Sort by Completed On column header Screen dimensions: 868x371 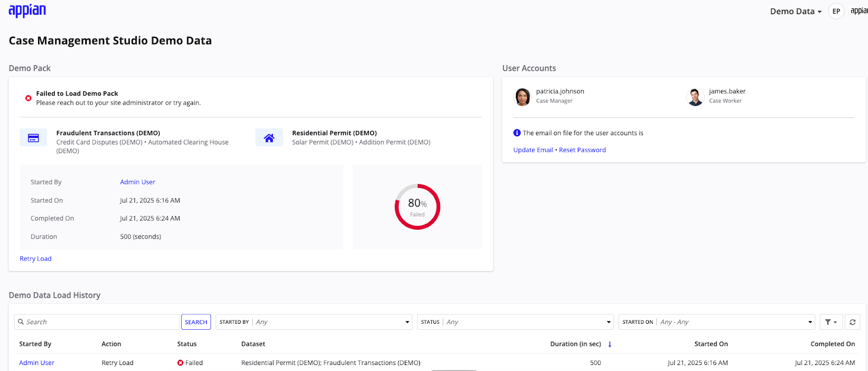[833, 344]
